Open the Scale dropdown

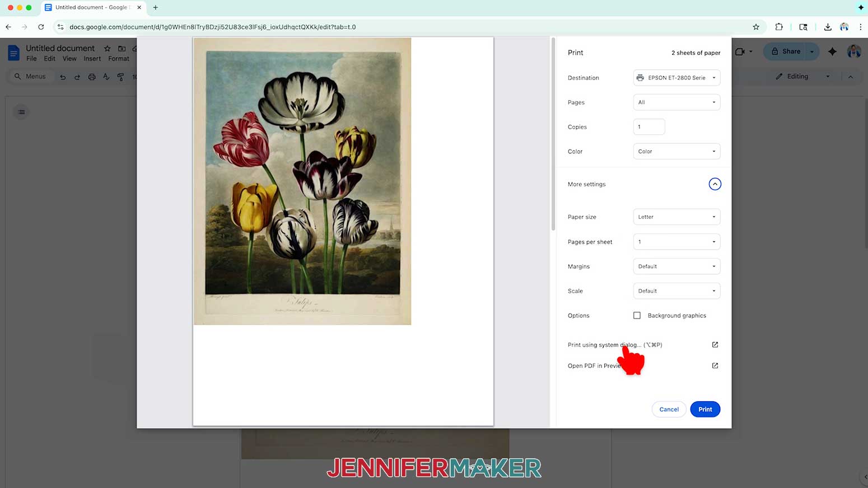pos(676,291)
